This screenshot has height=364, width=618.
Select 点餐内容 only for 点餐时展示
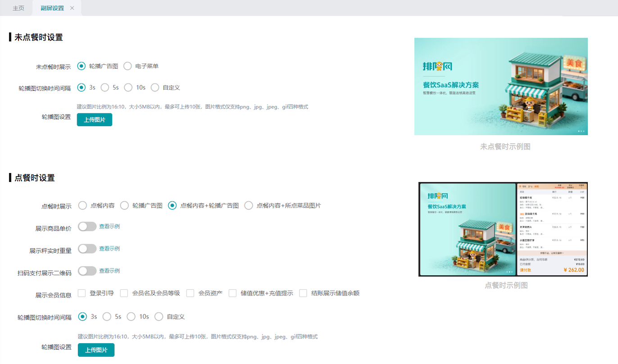(82, 205)
